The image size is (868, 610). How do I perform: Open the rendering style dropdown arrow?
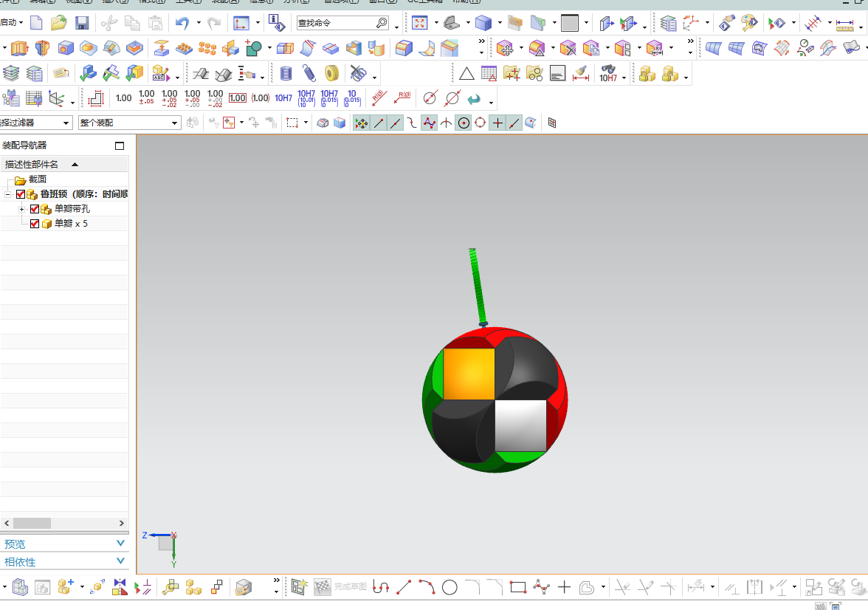pyautogui.click(x=499, y=23)
